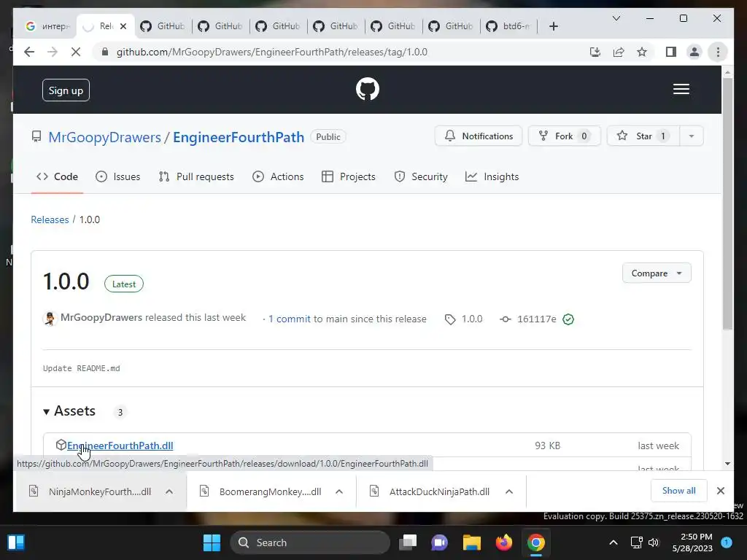Collapse the Assets section
Viewport: 747px width, 560px height.
[69, 411]
